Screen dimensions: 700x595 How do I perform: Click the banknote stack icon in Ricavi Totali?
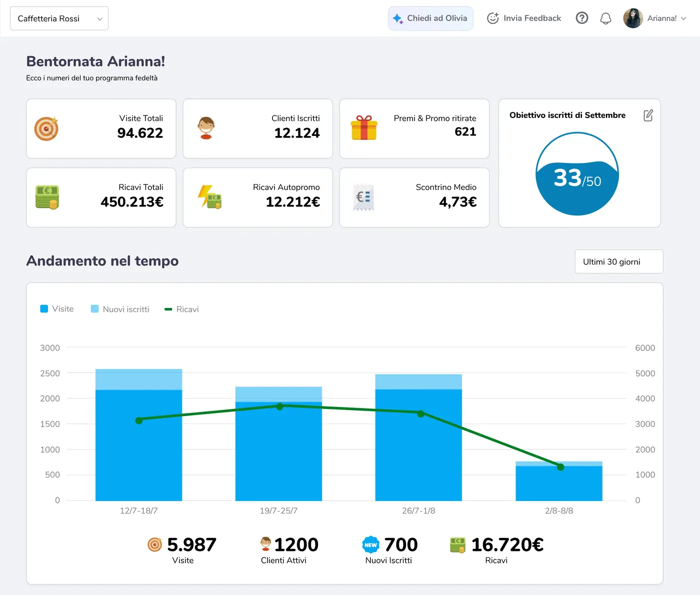click(x=47, y=197)
